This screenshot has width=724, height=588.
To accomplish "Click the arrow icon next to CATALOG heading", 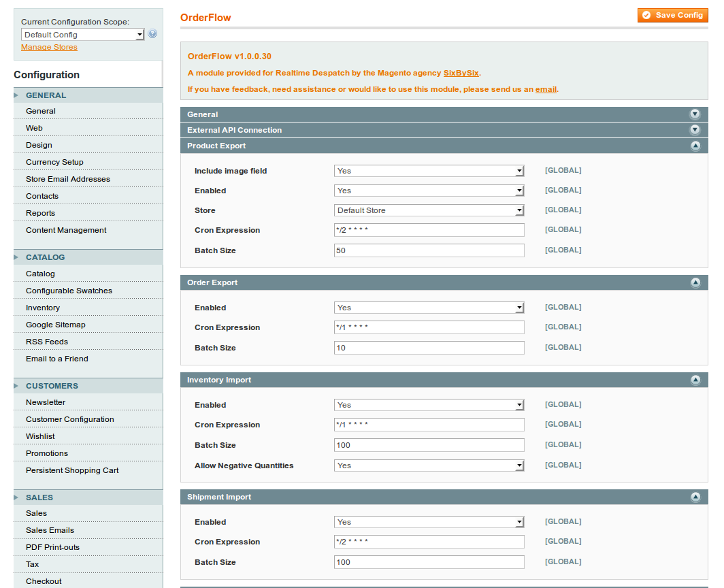I will (16, 257).
